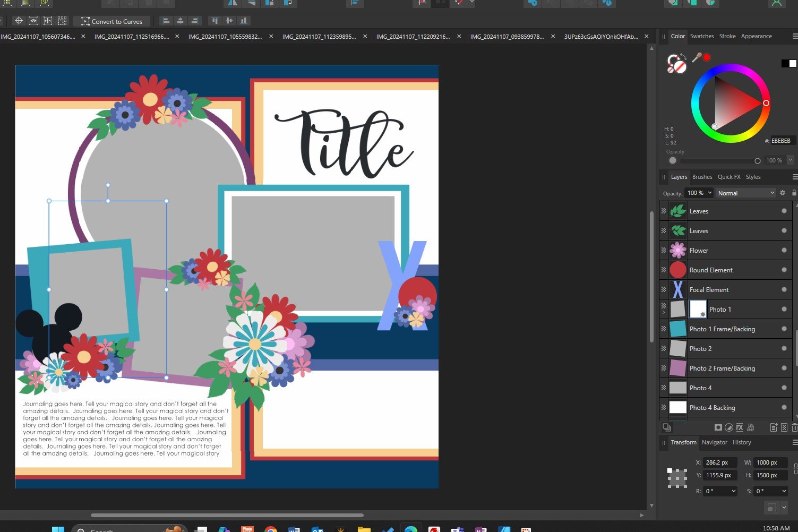
Task: Toggle visibility of Photo 2 layer
Action: (x=784, y=348)
